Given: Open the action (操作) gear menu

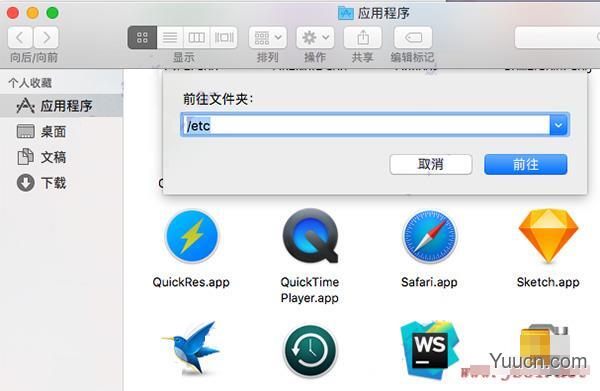Looking at the screenshot, I should point(315,37).
